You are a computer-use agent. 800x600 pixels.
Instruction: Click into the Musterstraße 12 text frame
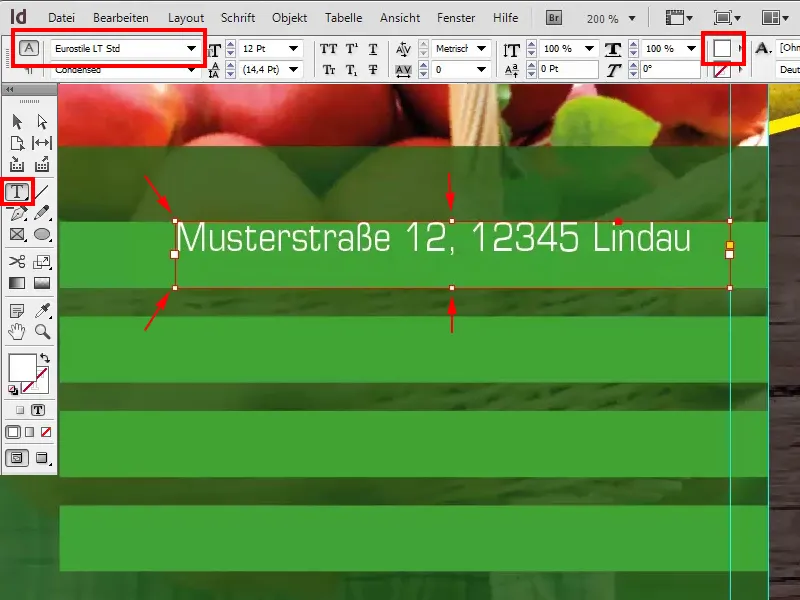453,255
